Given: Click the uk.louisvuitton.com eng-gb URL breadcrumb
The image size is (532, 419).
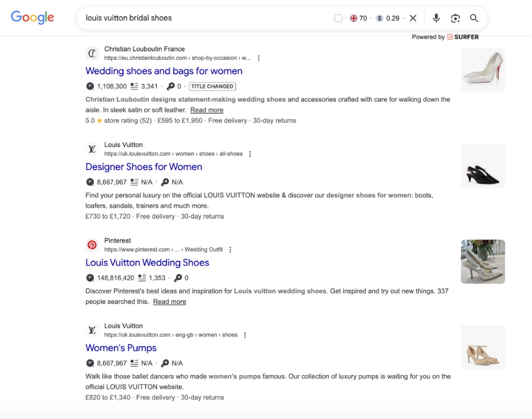Looking at the screenshot, I should (x=171, y=335).
